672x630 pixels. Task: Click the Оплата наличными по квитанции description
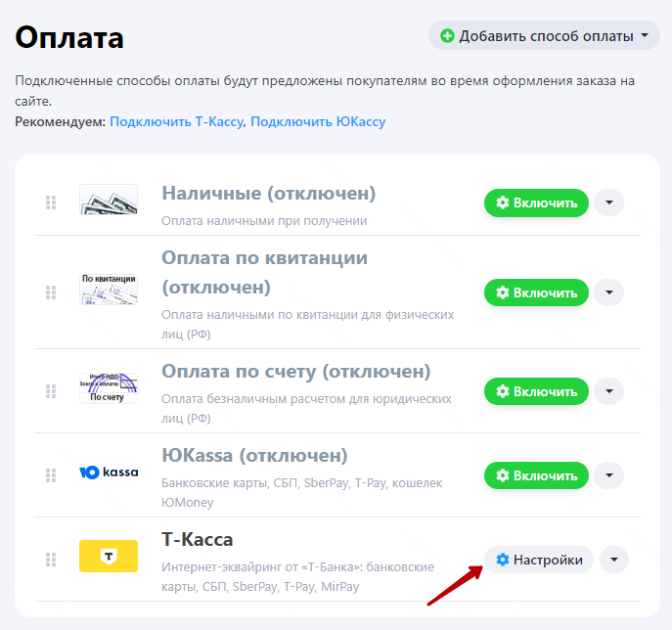coord(308,325)
